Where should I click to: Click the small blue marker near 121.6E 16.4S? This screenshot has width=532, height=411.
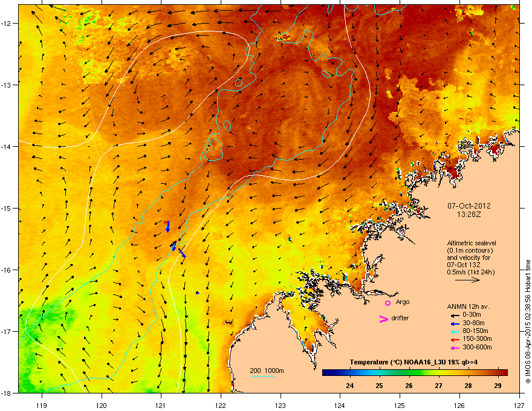(x=198, y=293)
